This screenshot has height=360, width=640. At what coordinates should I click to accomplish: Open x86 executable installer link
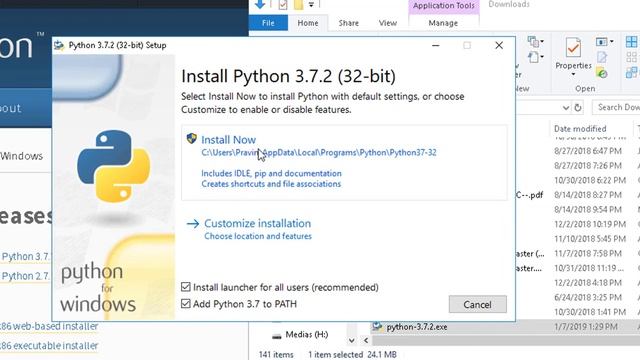pyautogui.click(x=49, y=346)
